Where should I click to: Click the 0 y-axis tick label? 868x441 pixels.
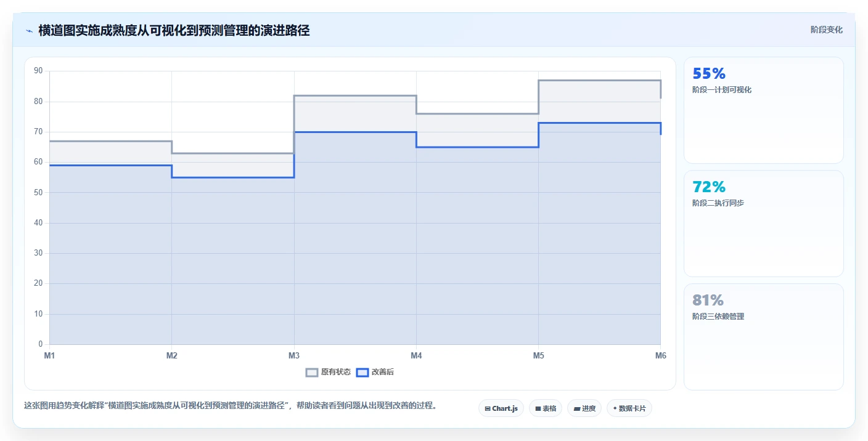pyautogui.click(x=41, y=344)
